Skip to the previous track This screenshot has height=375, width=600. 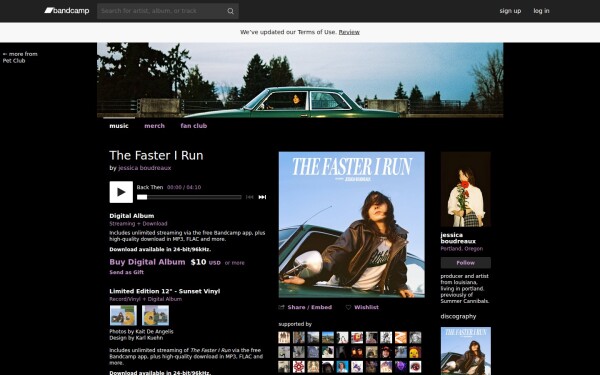tap(249, 197)
